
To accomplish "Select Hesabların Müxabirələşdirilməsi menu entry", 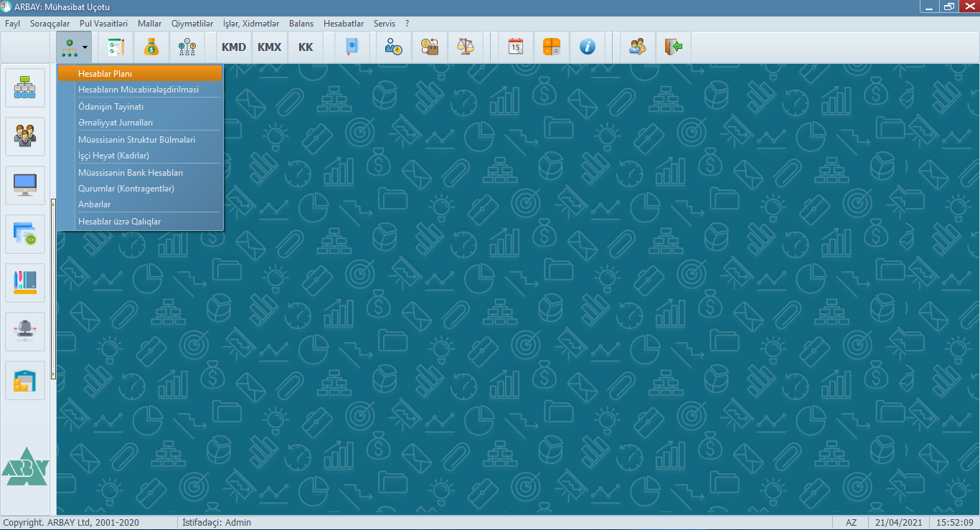I will tap(140, 90).
